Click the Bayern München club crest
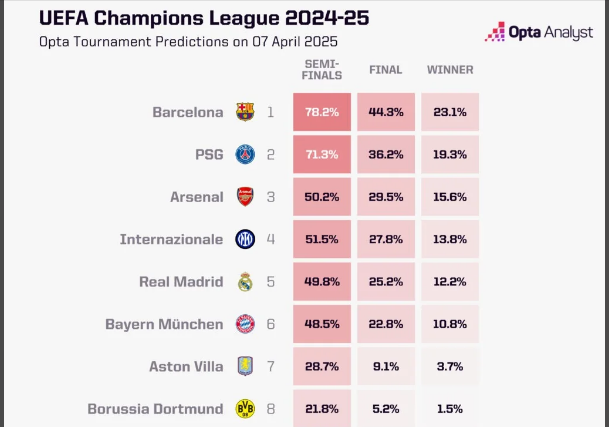The width and height of the screenshot is (609, 427). [x=245, y=324]
